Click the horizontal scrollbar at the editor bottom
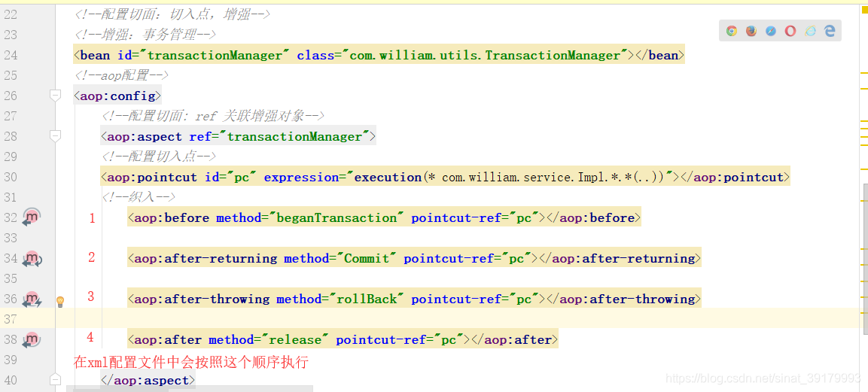The image size is (868, 392). pyautogui.click(x=189, y=389)
